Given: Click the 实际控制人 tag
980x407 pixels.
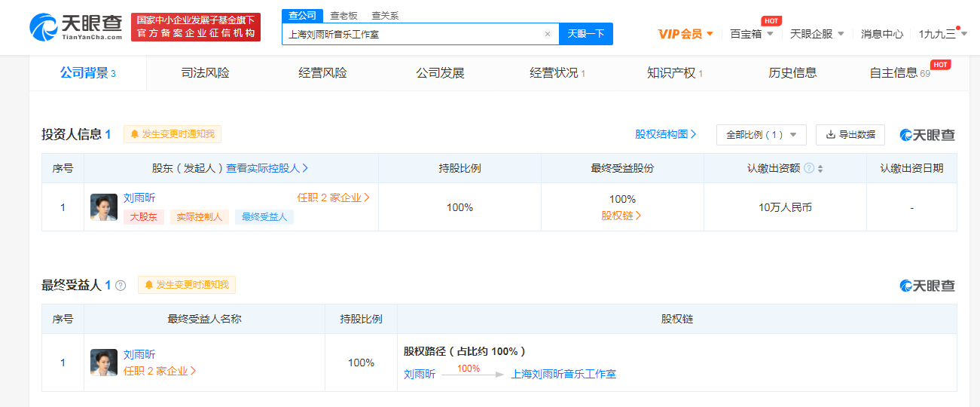Looking at the screenshot, I should click(x=199, y=217).
